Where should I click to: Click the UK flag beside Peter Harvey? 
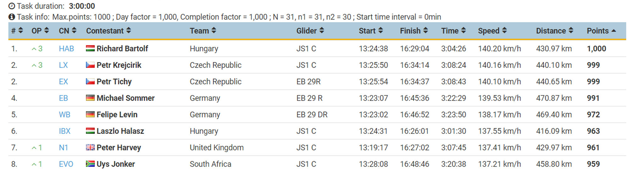[90, 147]
